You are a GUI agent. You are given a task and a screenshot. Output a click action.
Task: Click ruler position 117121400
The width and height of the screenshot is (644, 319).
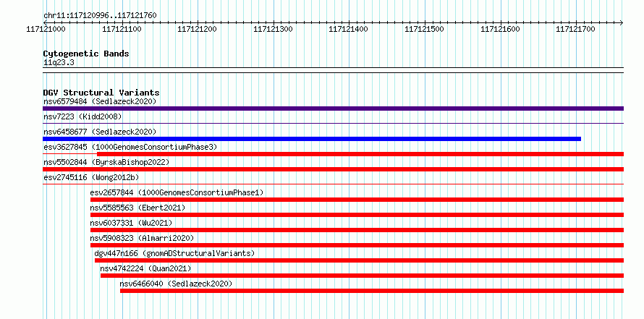click(x=349, y=29)
